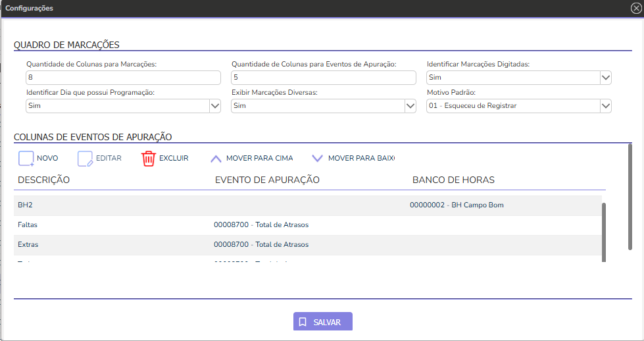644x341 pixels.
Task: Open the Motivo Padrão dropdown
Action: (x=606, y=106)
